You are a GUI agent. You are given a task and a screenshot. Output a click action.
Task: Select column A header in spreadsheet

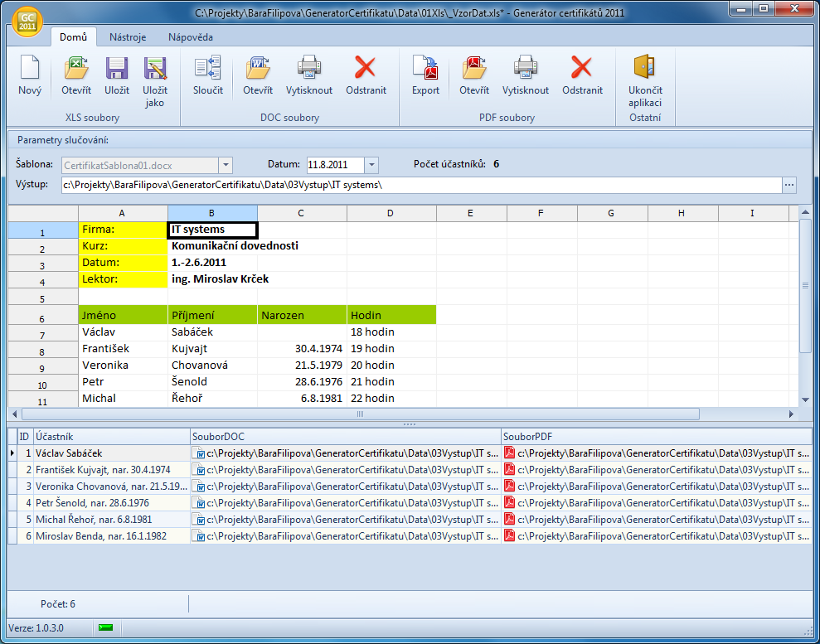tap(123, 213)
